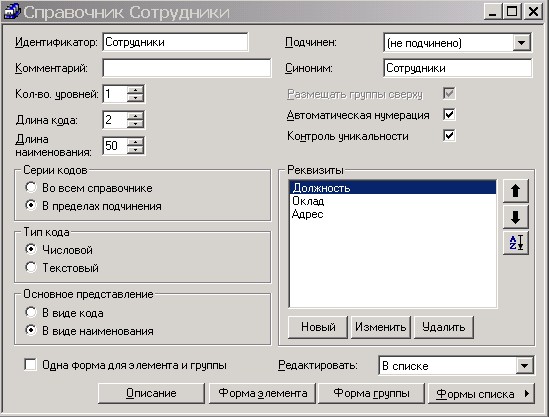Decrease Длина кода spinner down arrow
549x417 pixels.
click(x=135, y=124)
